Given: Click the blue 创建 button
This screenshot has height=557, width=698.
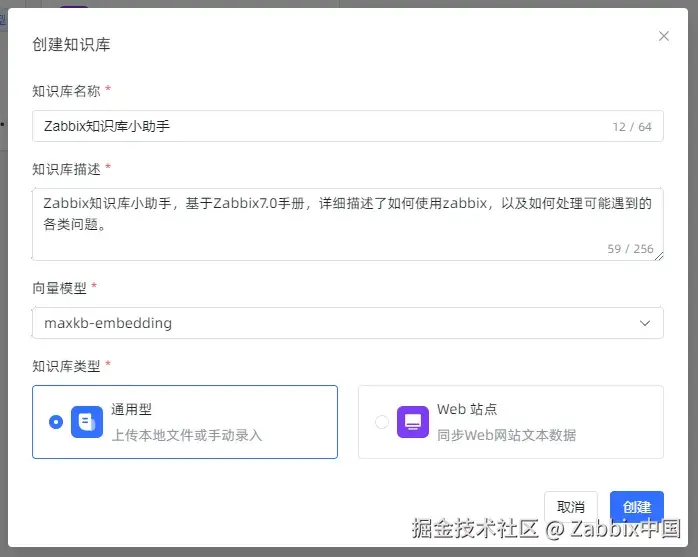Looking at the screenshot, I should (637, 506).
